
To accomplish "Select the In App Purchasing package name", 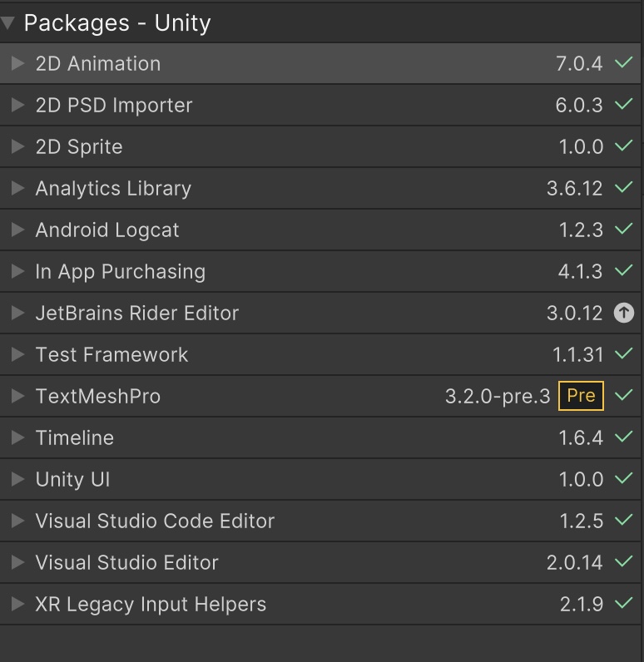I will click(121, 272).
